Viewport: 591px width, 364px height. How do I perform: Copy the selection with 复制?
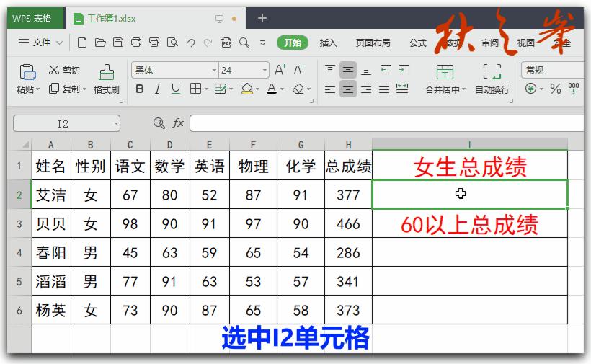coord(64,89)
